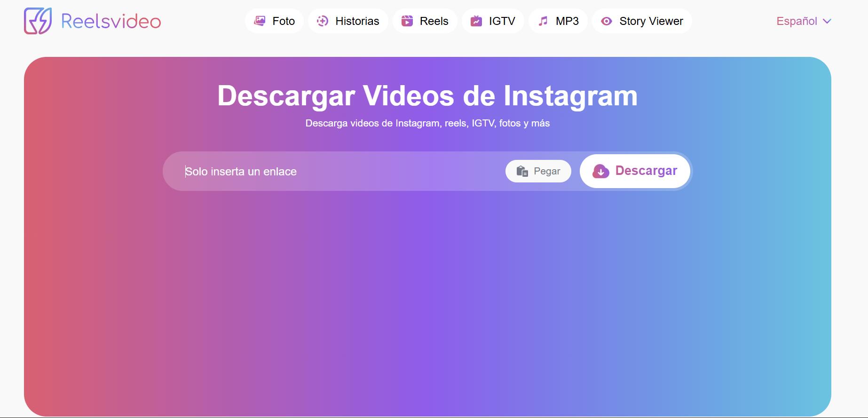Click the 'Descarga videos de Instagram, reels' subtitle
Image resolution: width=868 pixels, height=418 pixels.
pyautogui.click(x=427, y=123)
